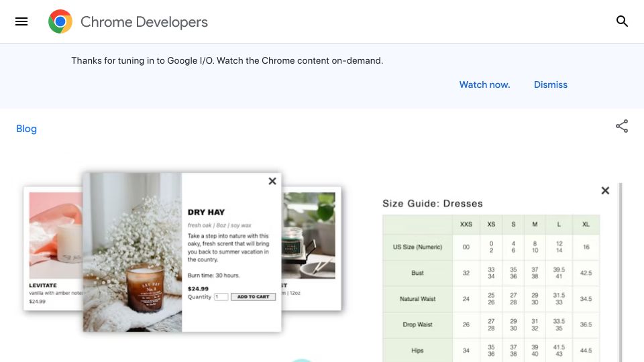Click 'LEVITATE' product name

pyautogui.click(x=43, y=286)
